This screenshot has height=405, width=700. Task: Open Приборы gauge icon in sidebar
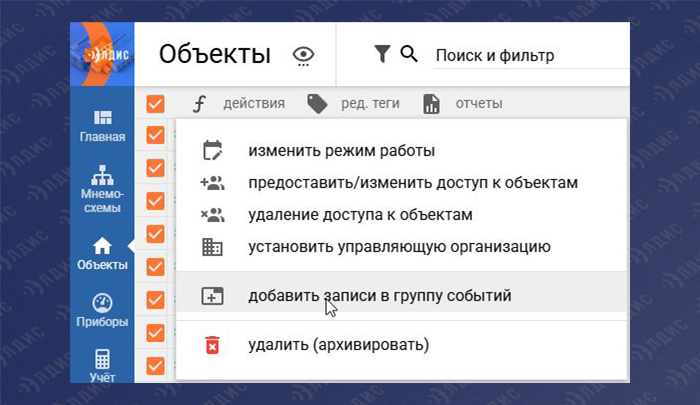pyautogui.click(x=102, y=303)
